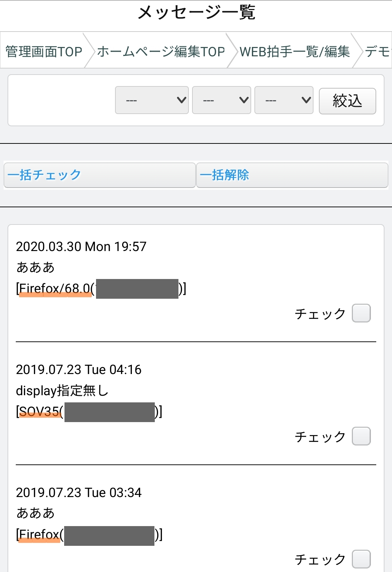Click 一括解除 to uncheck all

[292, 175]
